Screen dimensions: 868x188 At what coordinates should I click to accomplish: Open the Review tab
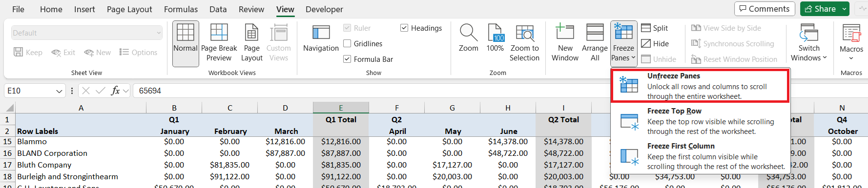click(x=251, y=9)
